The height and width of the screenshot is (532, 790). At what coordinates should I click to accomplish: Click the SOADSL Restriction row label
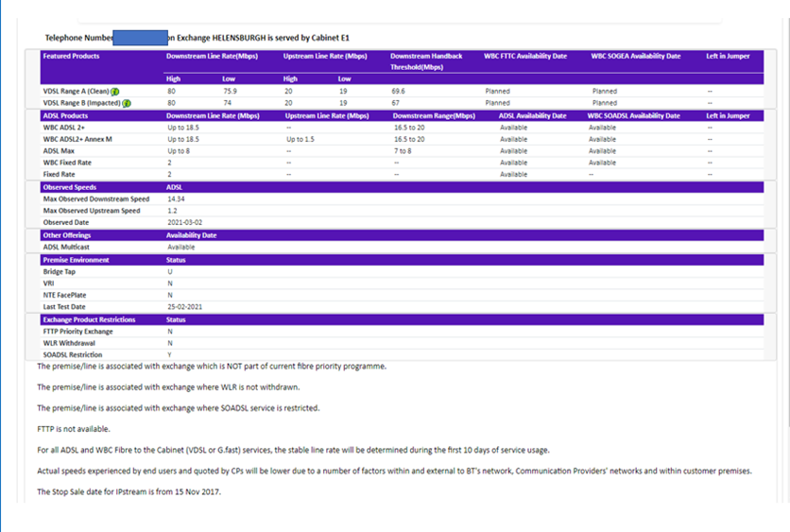tap(72, 355)
